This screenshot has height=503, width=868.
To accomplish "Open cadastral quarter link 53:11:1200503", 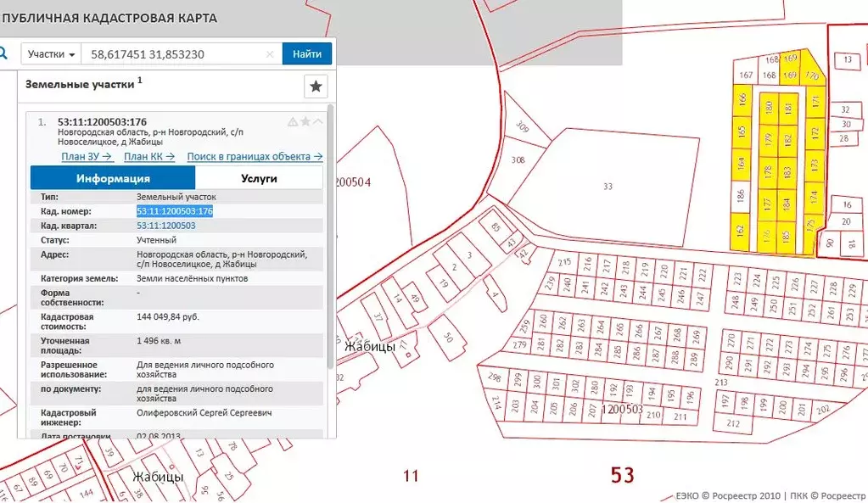I will (x=166, y=226).
